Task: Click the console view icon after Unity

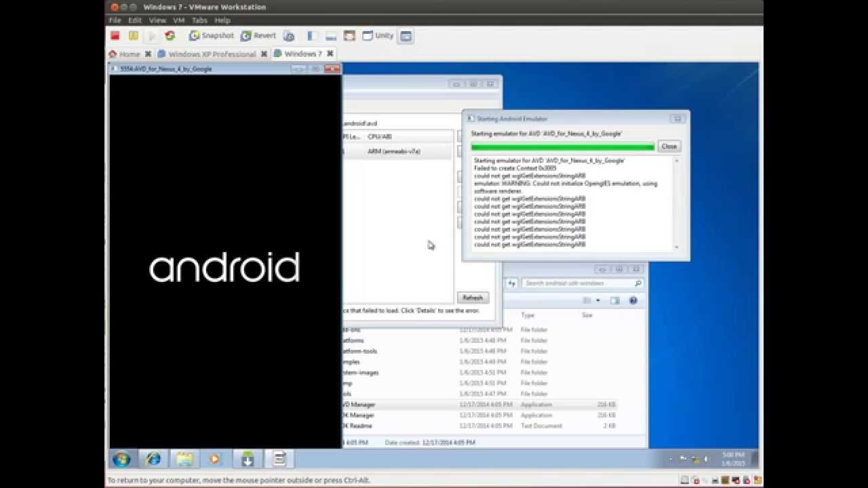Action: point(406,36)
